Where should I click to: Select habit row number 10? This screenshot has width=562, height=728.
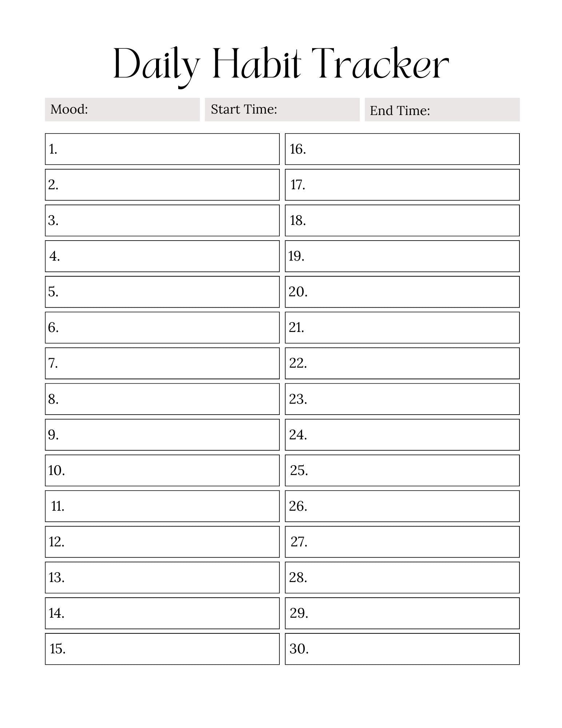[162, 470]
